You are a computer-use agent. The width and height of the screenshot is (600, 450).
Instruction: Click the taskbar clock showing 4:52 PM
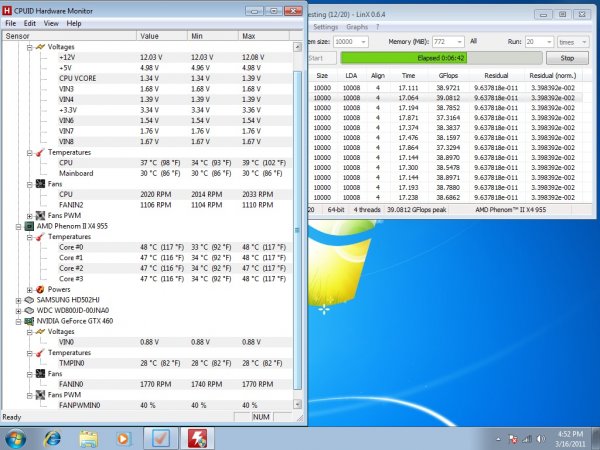point(570,439)
